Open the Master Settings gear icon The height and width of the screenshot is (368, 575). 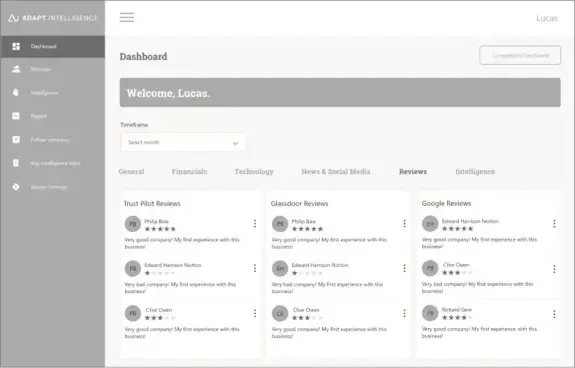tap(16, 187)
